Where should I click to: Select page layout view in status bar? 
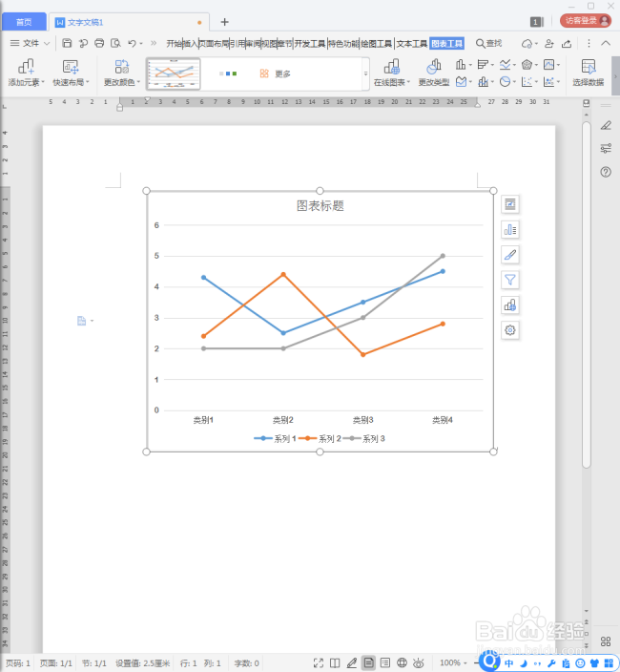pyautogui.click(x=368, y=663)
